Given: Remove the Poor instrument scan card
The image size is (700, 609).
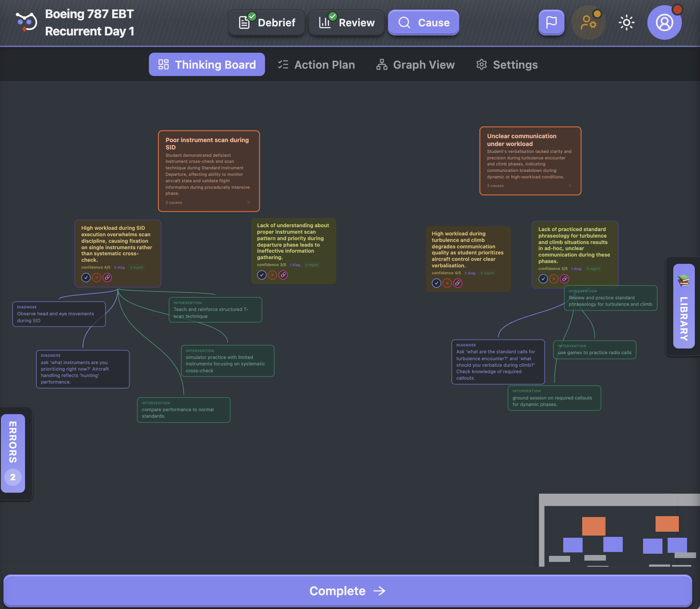Looking at the screenshot, I should tap(249, 203).
